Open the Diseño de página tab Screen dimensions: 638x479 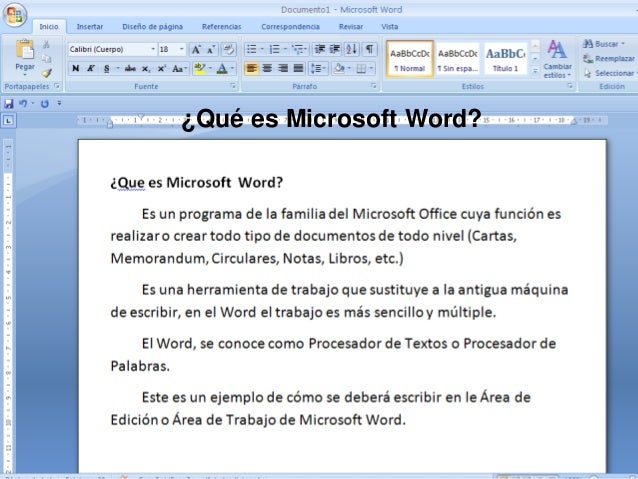point(153,26)
